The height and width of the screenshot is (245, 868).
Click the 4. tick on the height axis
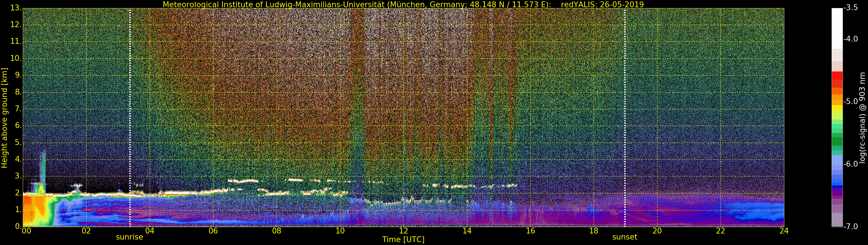coord(18,159)
